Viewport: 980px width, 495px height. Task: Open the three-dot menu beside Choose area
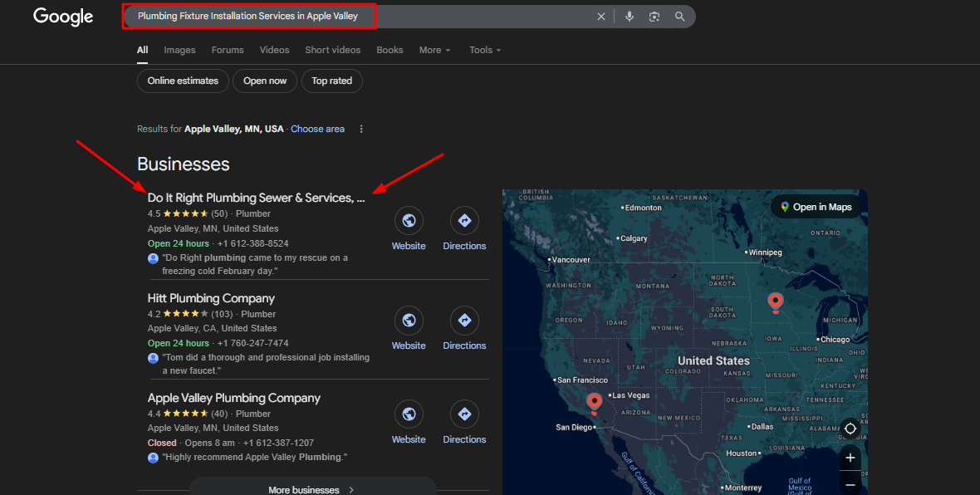361,129
